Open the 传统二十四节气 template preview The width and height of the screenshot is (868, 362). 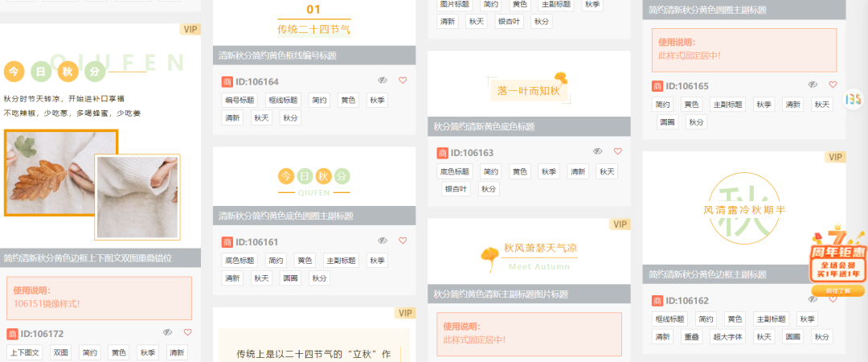[x=314, y=23]
